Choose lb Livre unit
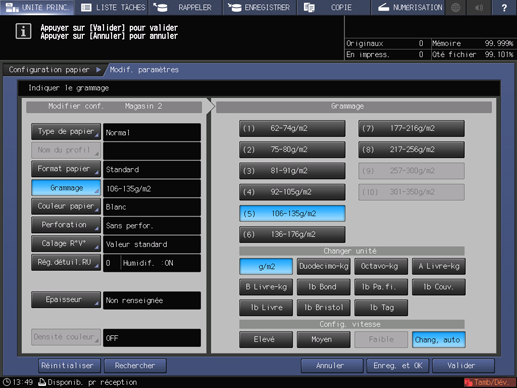The height and width of the screenshot is (388, 517). (x=266, y=308)
